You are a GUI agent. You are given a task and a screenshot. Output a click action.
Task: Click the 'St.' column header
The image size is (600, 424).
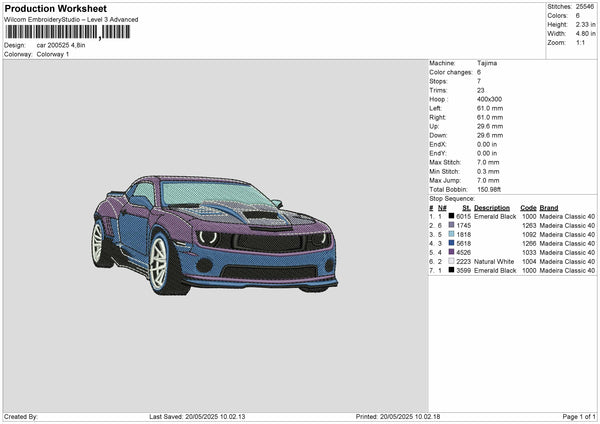click(466, 208)
